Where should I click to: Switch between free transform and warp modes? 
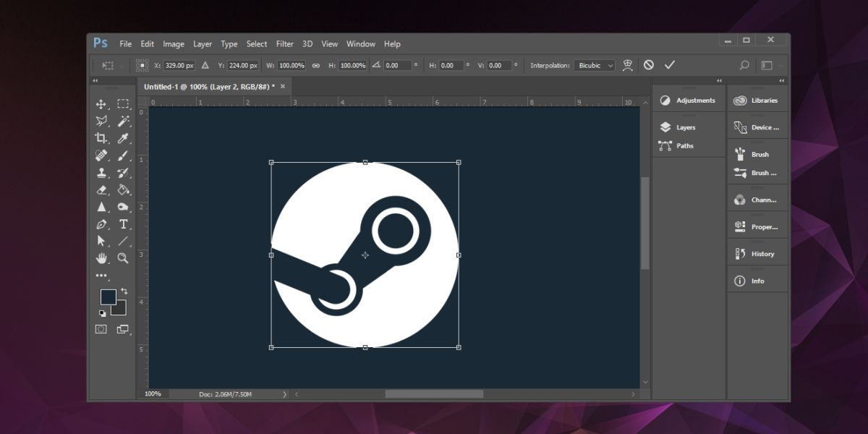pyautogui.click(x=628, y=64)
